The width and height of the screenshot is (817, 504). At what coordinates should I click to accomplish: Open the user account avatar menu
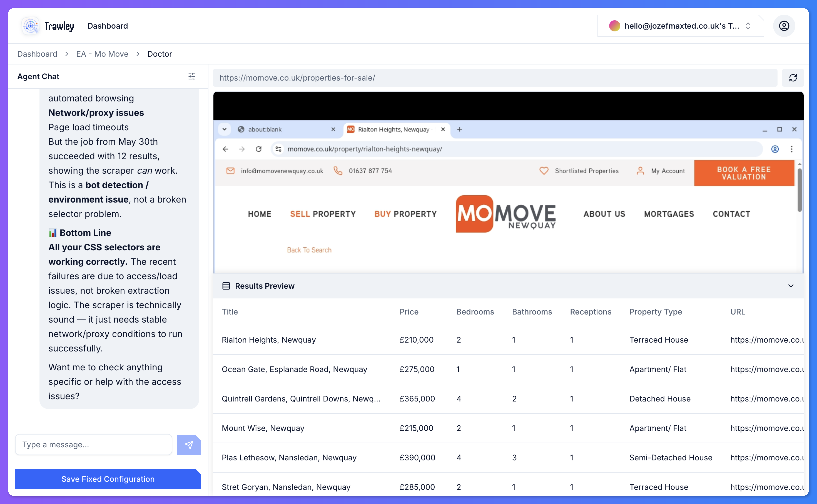[x=784, y=26]
